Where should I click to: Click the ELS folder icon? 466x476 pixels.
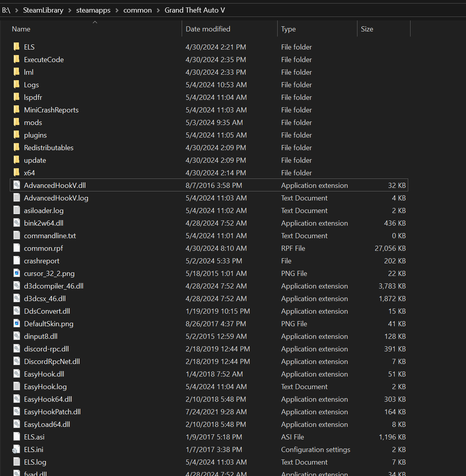click(17, 47)
